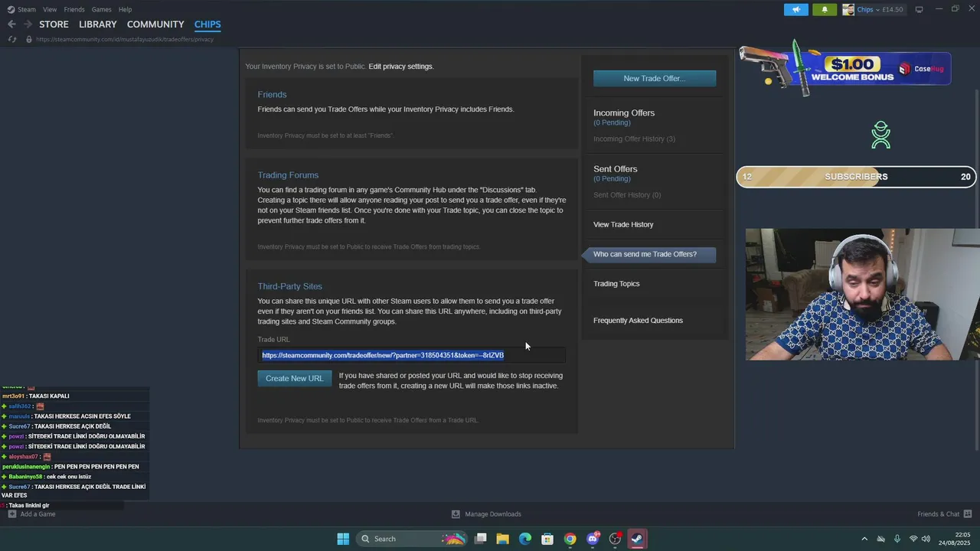Click the taskbar Search box
Viewport: 980px width, 551px height.
coord(412,539)
